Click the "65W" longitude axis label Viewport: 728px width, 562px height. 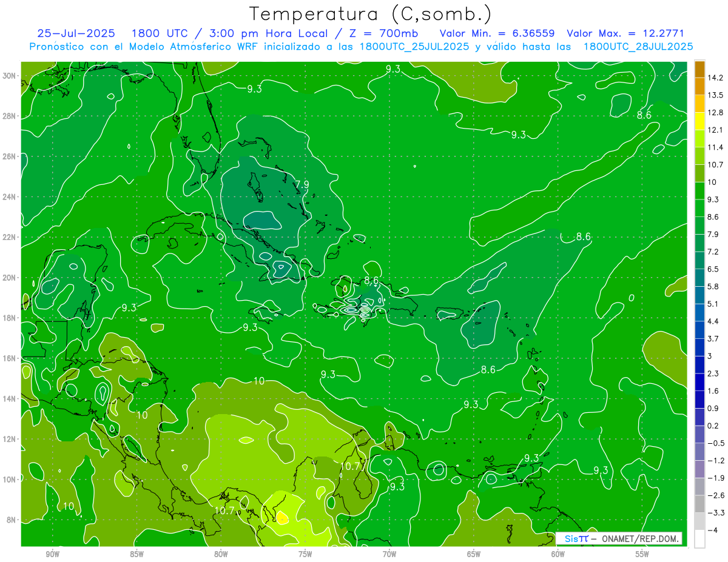pyautogui.click(x=474, y=554)
